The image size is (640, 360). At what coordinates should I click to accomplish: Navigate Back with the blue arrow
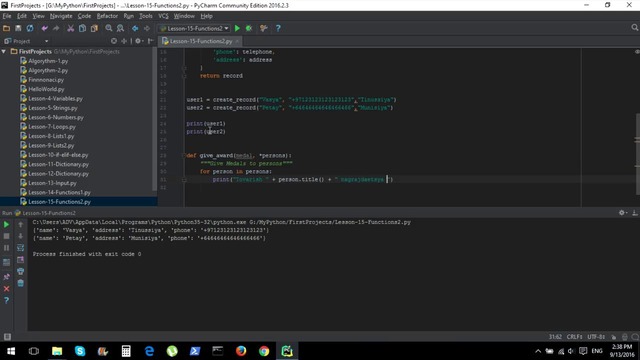pos(135,28)
